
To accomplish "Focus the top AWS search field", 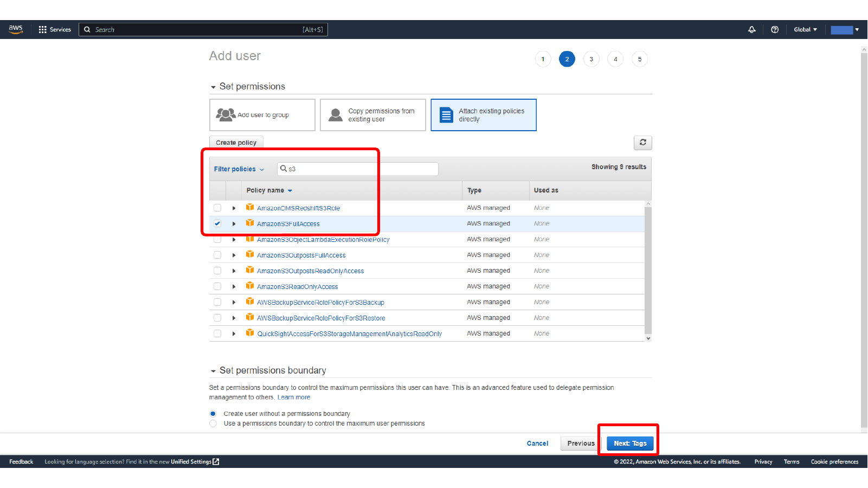I will [203, 30].
